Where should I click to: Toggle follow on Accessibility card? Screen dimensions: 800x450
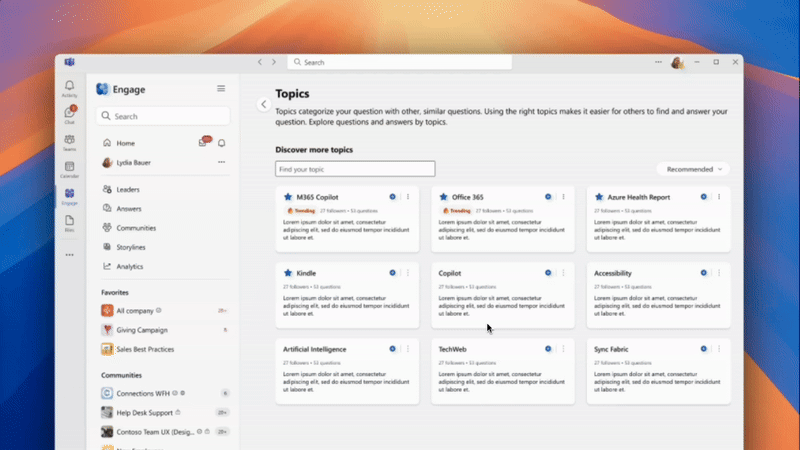704,273
